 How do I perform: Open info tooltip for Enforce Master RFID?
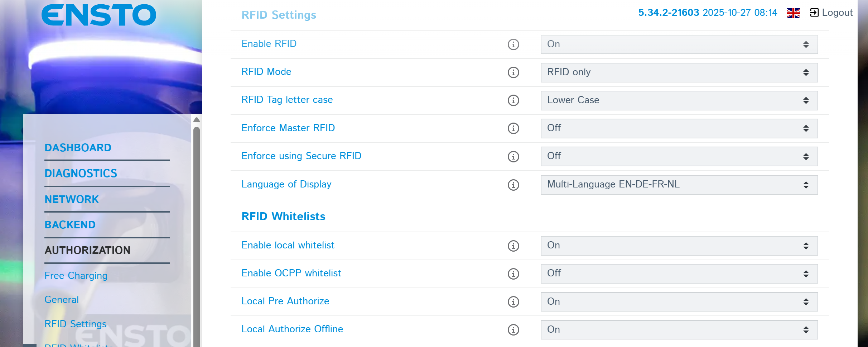pos(513,128)
